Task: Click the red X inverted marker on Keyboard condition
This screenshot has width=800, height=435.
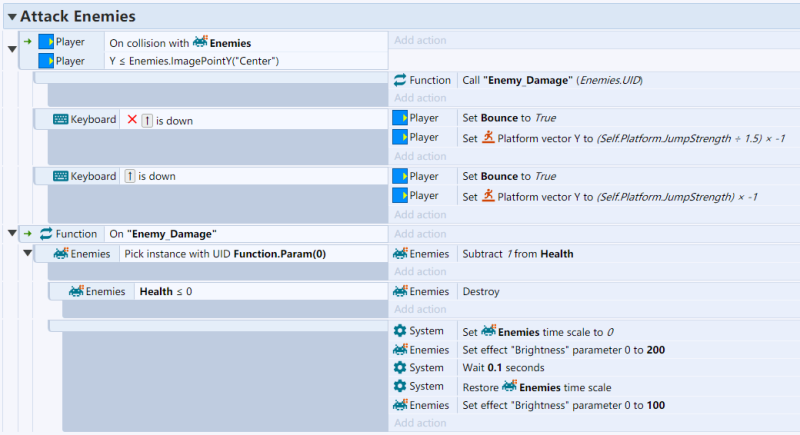Action: tap(132, 120)
